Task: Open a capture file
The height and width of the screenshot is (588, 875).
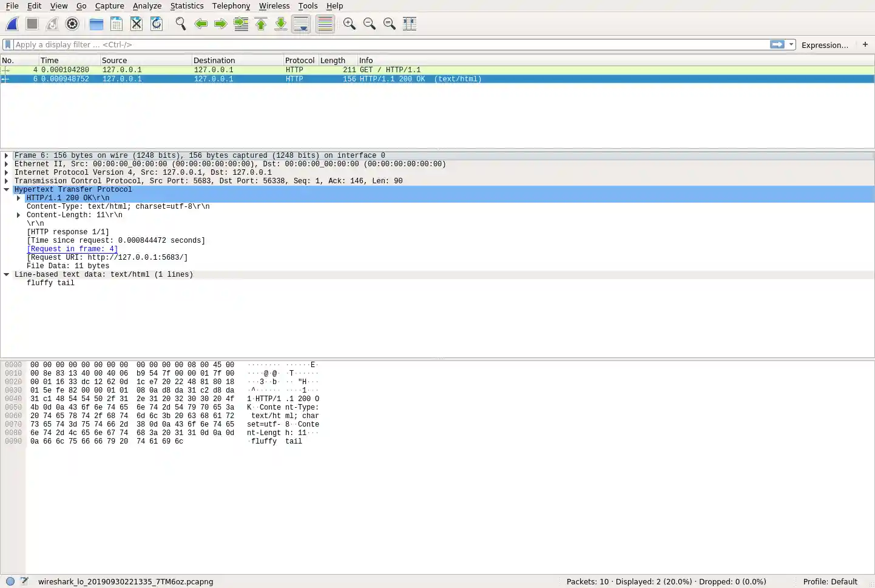Action: point(96,24)
